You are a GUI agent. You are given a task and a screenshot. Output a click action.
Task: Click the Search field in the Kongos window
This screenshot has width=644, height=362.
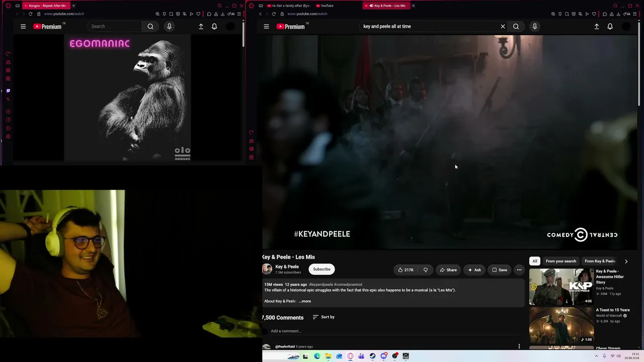(x=115, y=27)
